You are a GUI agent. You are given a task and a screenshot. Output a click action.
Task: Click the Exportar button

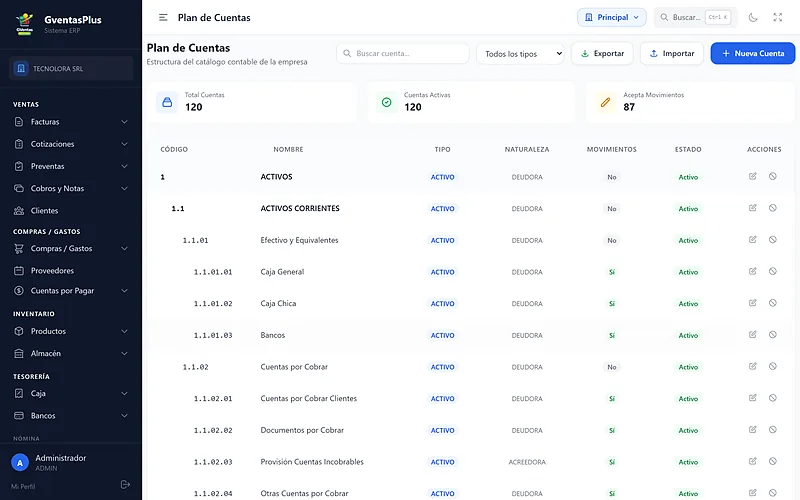pyautogui.click(x=602, y=54)
